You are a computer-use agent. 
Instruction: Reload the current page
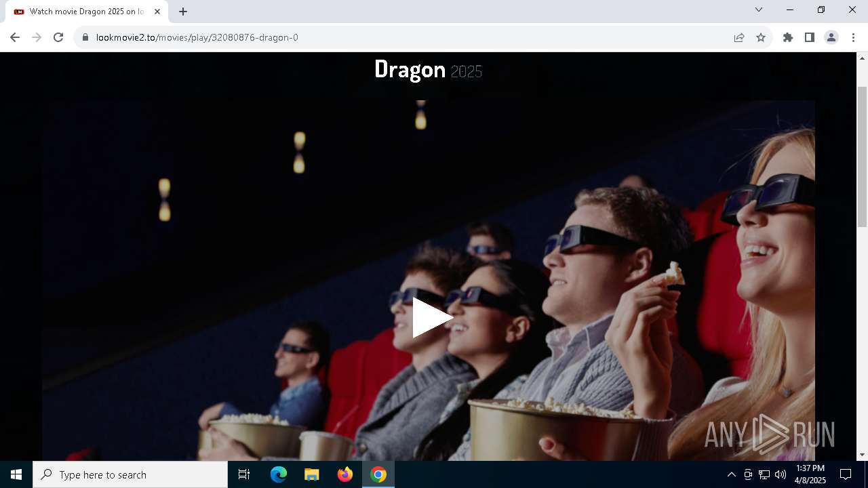coord(58,37)
